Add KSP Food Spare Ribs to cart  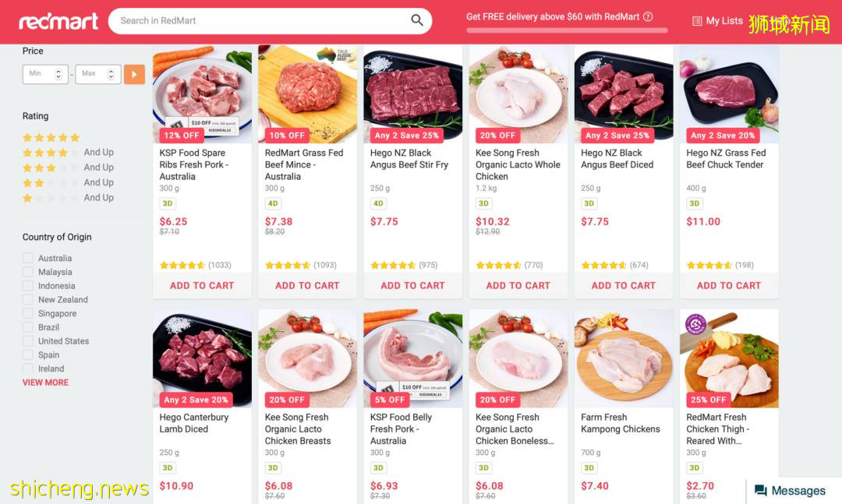202,286
